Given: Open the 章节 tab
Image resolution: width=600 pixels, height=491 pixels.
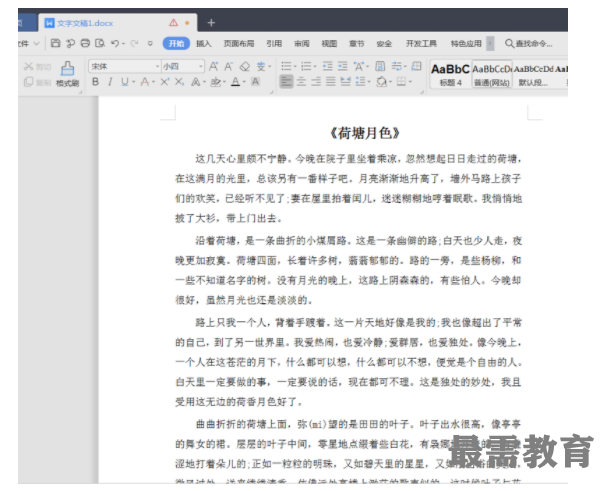Looking at the screenshot, I should tap(357, 43).
